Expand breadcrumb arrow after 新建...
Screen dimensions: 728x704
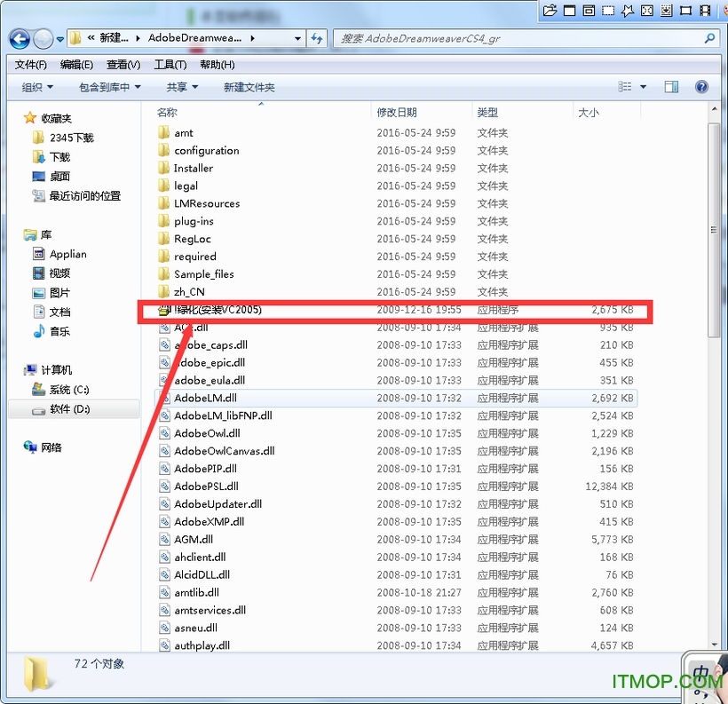coord(138,38)
